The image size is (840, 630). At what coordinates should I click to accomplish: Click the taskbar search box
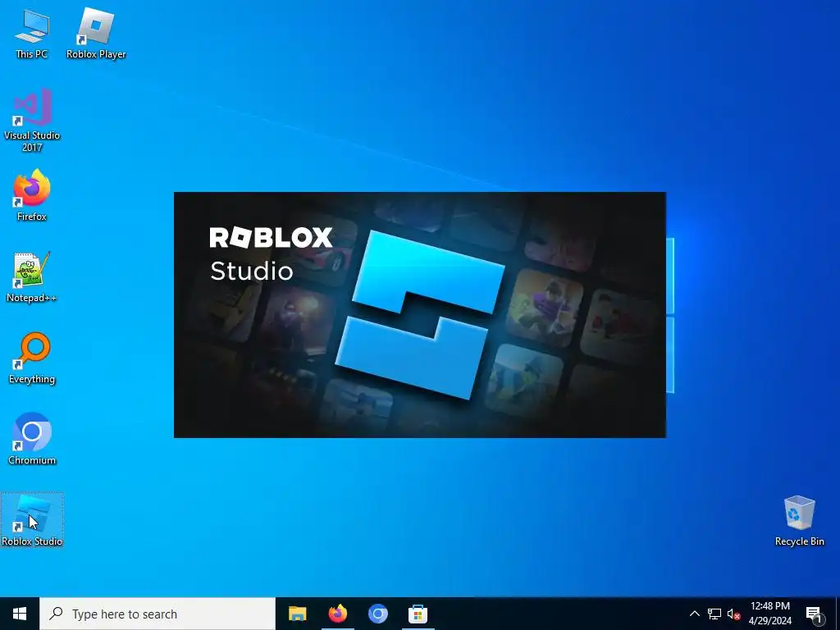[x=157, y=614]
